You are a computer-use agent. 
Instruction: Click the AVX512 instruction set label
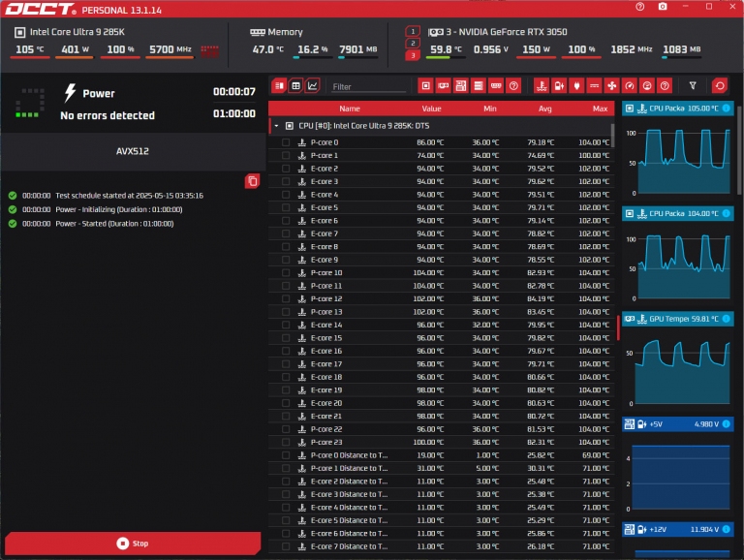click(133, 151)
